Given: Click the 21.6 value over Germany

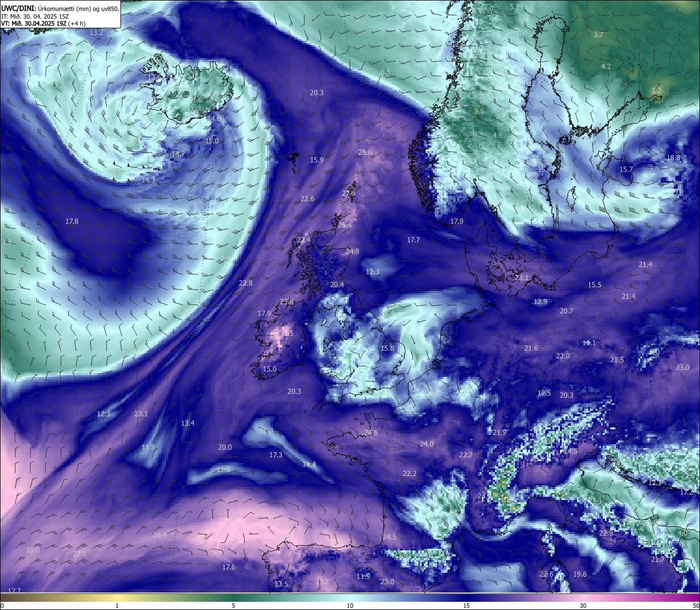Looking at the screenshot, I should [531, 348].
